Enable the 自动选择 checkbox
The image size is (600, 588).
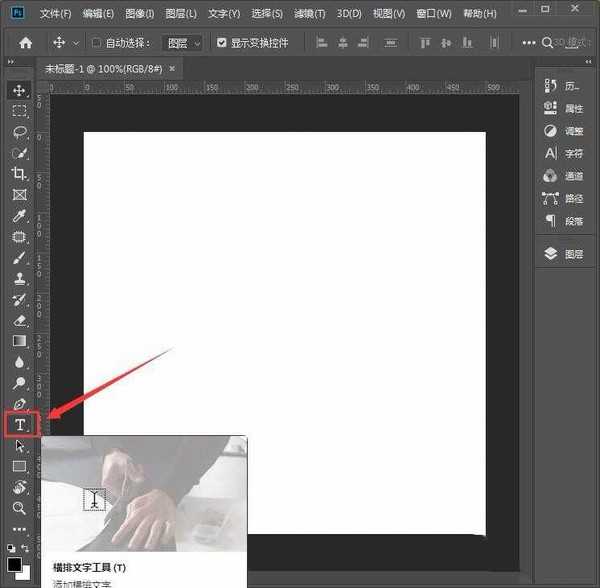point(96,43)
